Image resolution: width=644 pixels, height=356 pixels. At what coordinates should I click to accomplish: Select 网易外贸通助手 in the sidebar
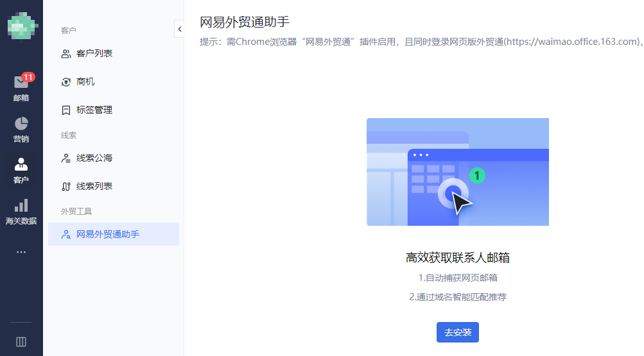[108, 234]
